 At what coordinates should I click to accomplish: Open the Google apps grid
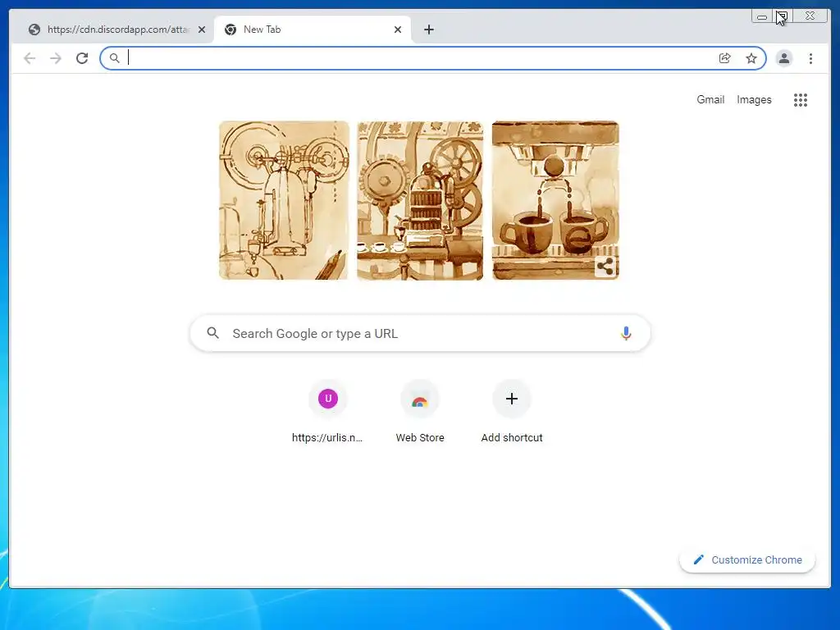tap(801, 99)
